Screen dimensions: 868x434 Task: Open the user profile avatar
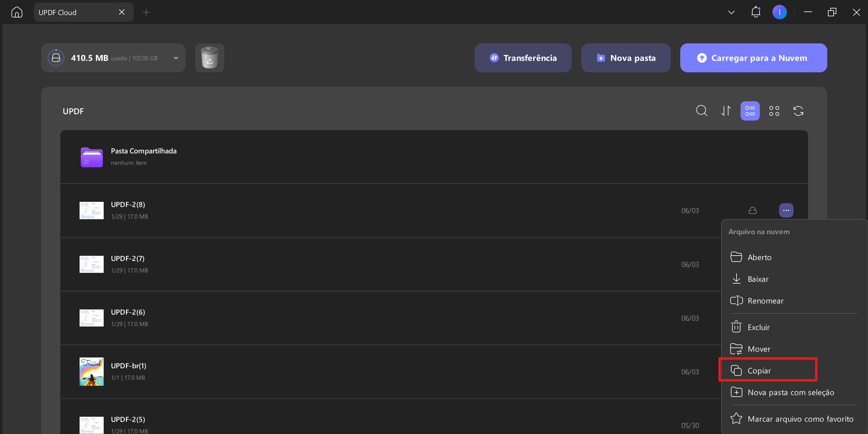pos(779,12)
